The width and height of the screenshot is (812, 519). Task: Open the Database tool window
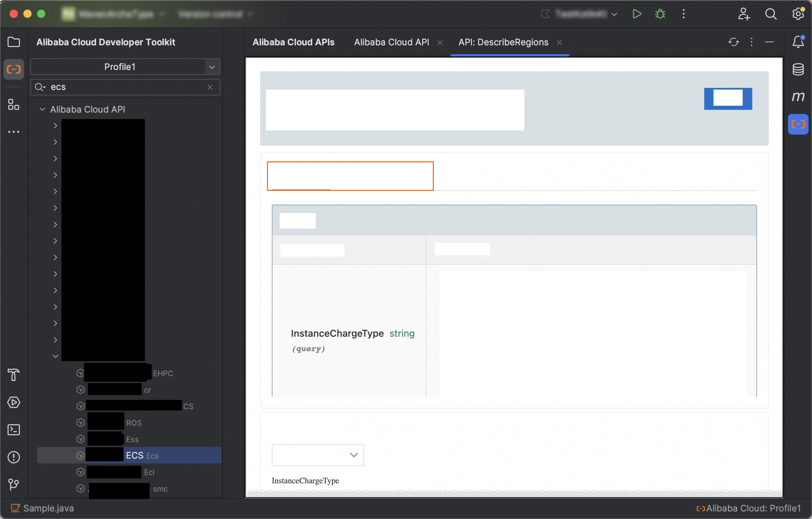798,69
